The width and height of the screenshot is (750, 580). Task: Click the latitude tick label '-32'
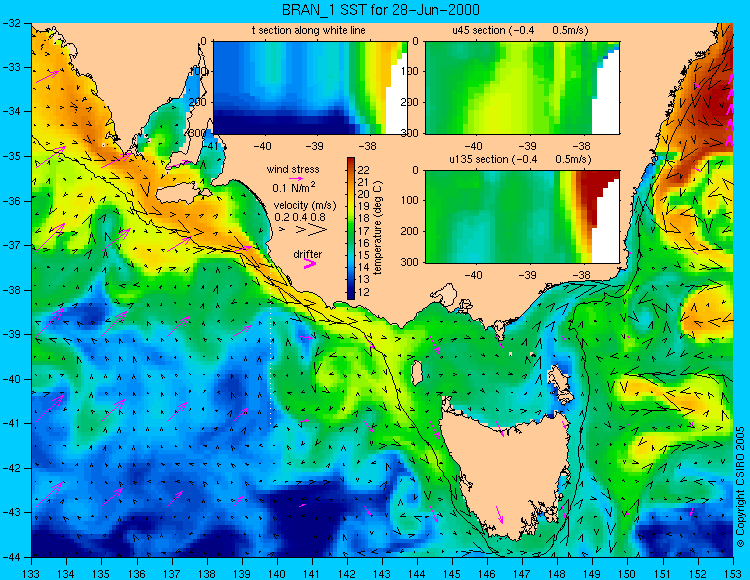pyautogui.click(x=11, y=22)
